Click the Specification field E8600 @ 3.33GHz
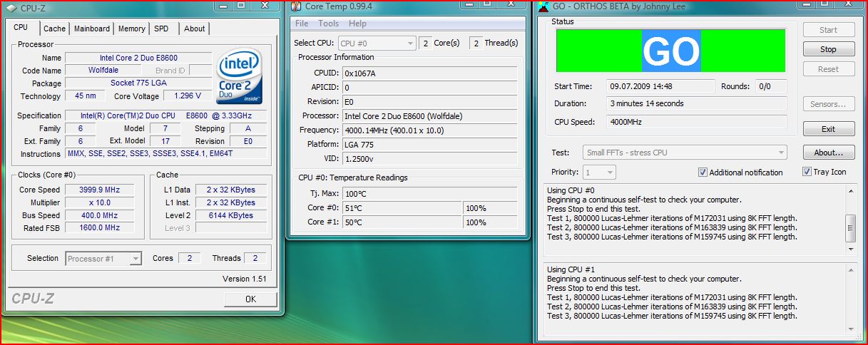This screenshot has height=345, width=868. [165, 115]
